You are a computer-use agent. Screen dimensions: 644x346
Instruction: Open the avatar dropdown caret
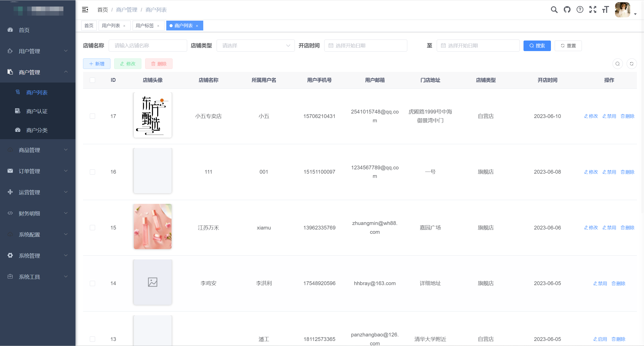[x=635, y=14]
